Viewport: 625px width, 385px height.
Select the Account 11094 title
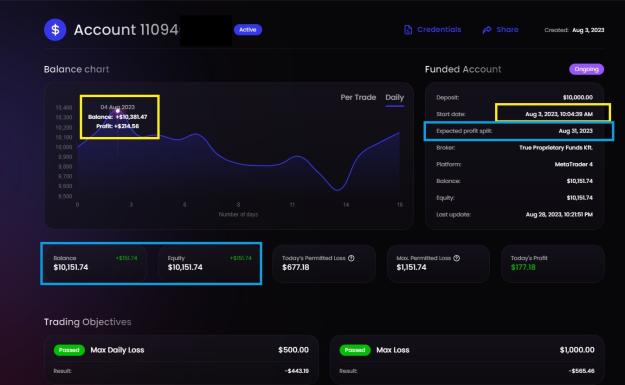126,30
